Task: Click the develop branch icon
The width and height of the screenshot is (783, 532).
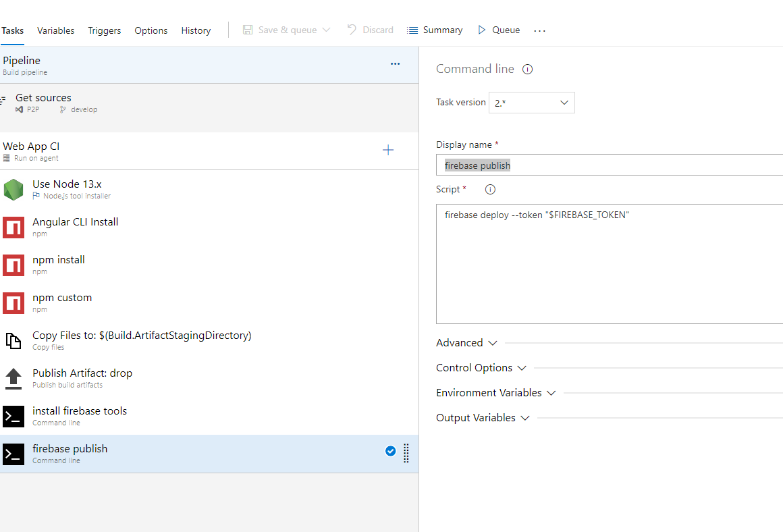Action: [x=63, y=109]
